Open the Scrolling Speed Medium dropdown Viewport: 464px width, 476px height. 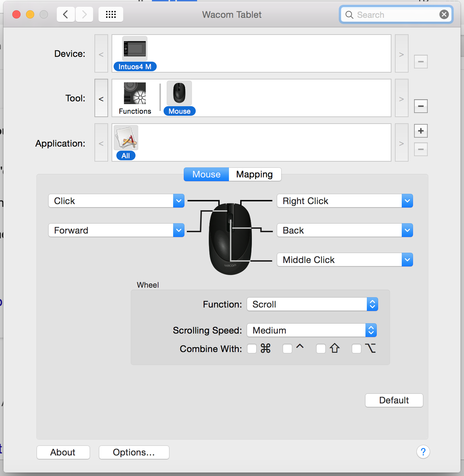pyautogui.click(x=312, y=330)
